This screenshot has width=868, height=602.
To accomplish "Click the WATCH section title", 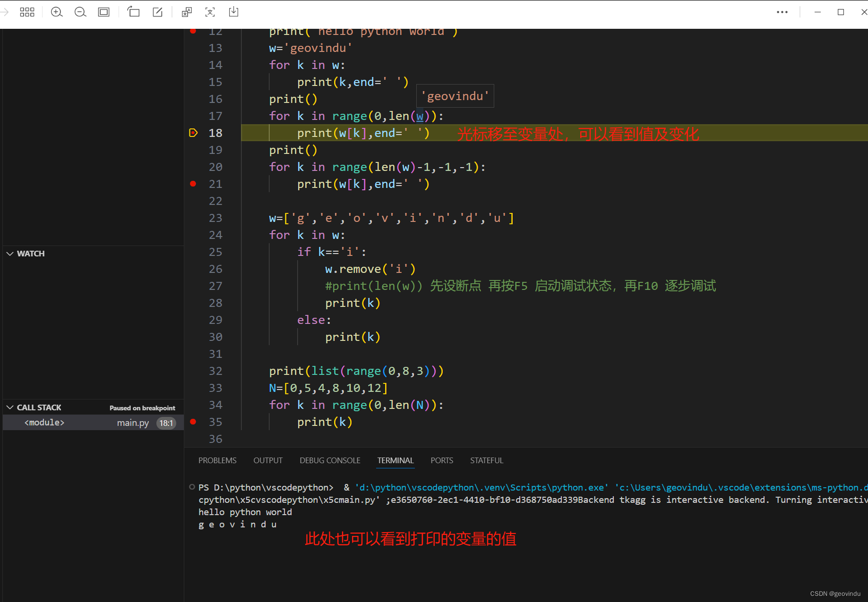I will (x=31, y=254).
